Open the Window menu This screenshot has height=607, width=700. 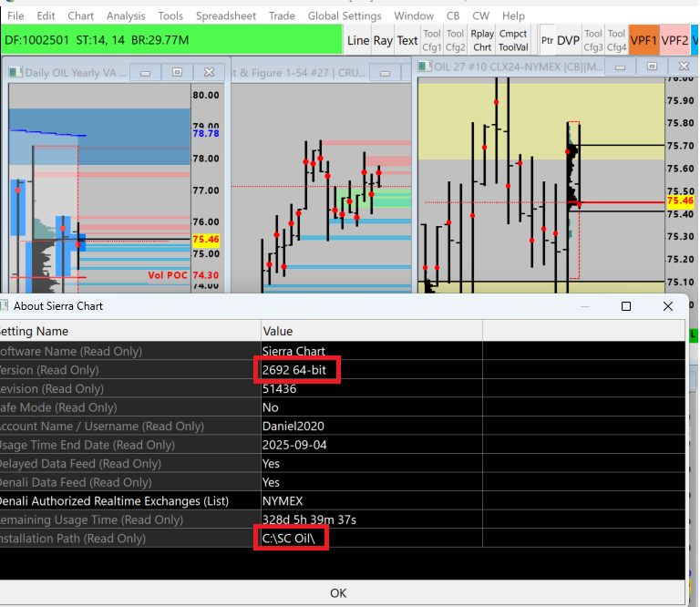point(414,16)
